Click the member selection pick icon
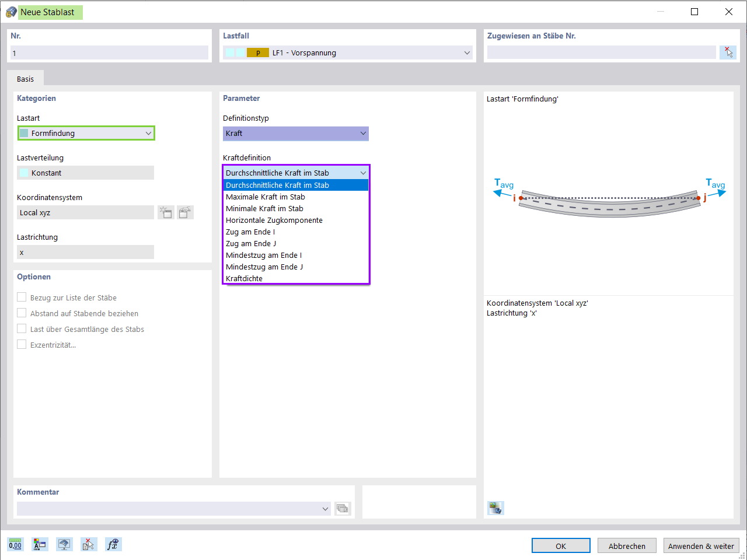The image size is (747, 560). (728, 52)
